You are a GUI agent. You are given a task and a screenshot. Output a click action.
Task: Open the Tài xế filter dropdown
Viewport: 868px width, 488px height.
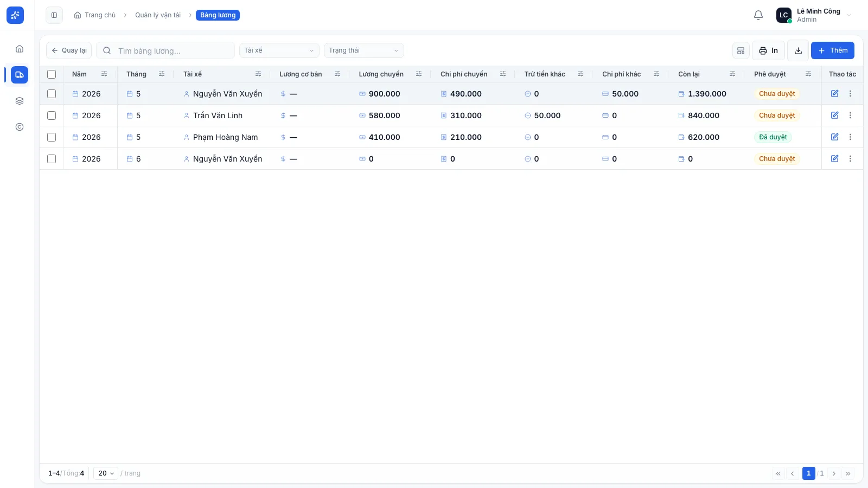[279, 50]
